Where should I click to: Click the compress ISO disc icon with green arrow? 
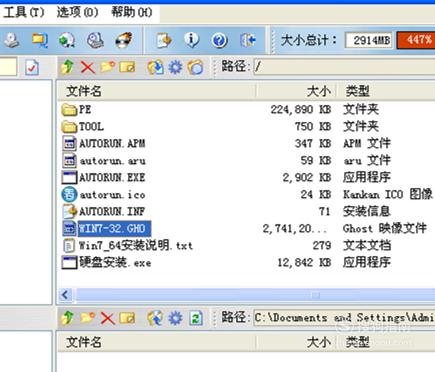click(x=67, y=40)
